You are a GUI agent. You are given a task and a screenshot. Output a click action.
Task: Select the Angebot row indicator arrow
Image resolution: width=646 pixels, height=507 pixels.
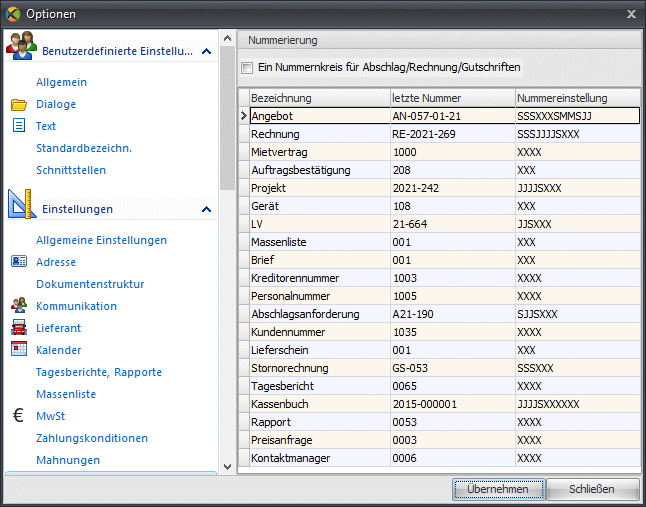pos(244,116)
